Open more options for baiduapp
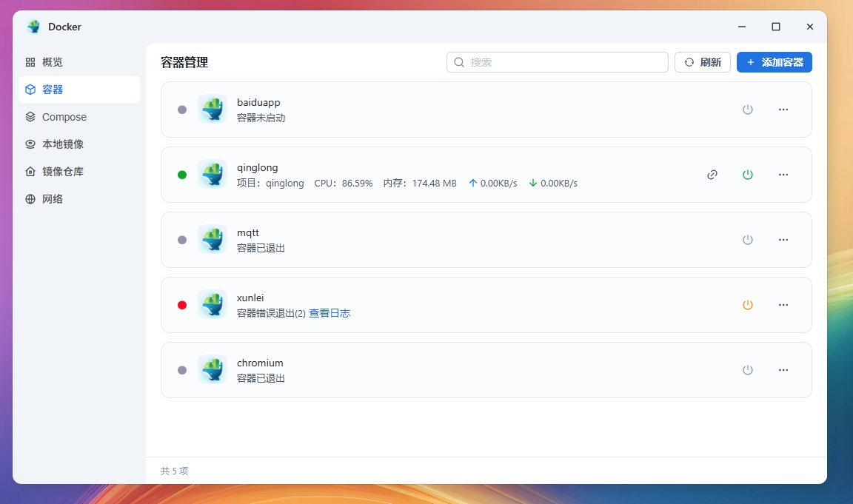Image resolution: width=853 pixels, height=504 pixels. pos(783,110)
